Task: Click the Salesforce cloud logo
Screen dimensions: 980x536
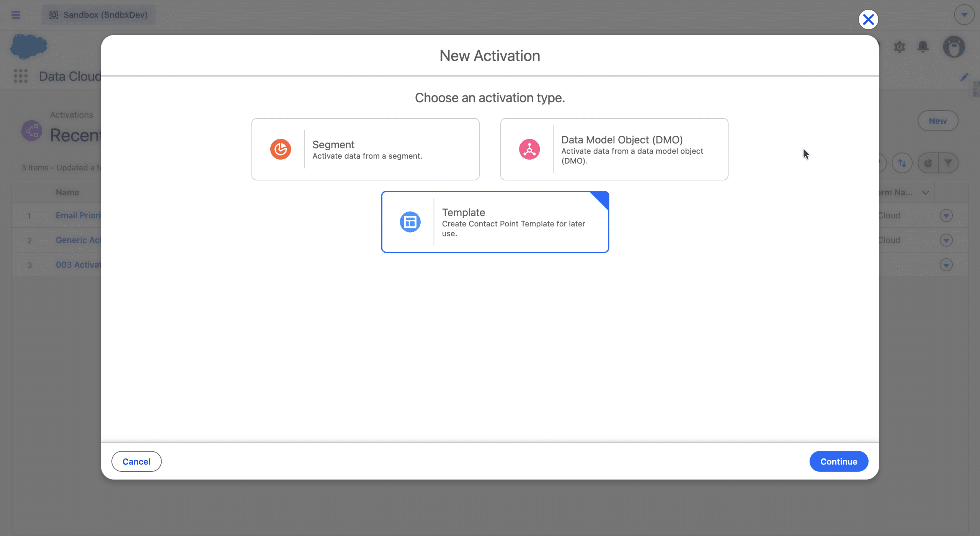Action: click(x=29, y=47)
